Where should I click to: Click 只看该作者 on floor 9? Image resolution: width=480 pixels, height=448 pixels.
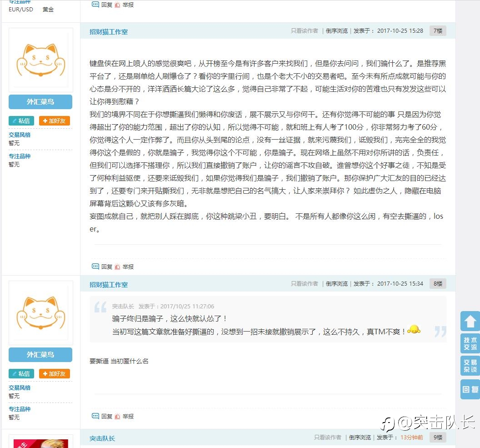pos(328,437)
